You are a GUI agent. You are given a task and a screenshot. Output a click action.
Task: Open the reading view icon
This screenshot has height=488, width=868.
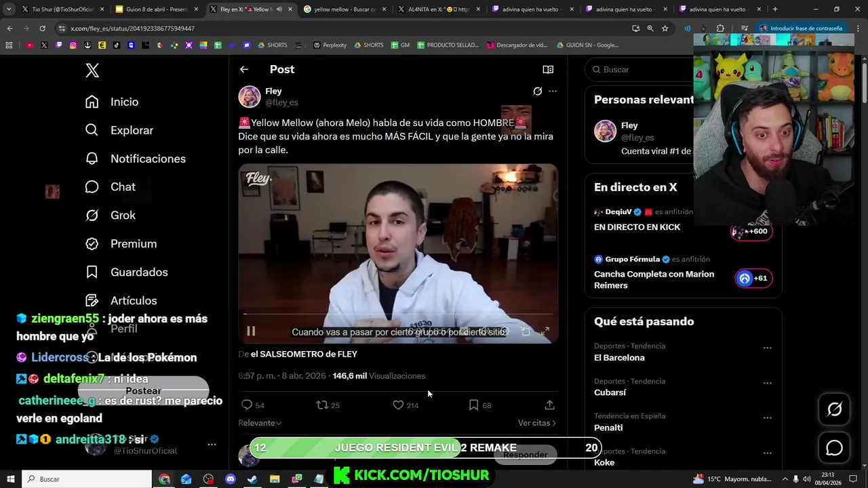pos(548,69)
